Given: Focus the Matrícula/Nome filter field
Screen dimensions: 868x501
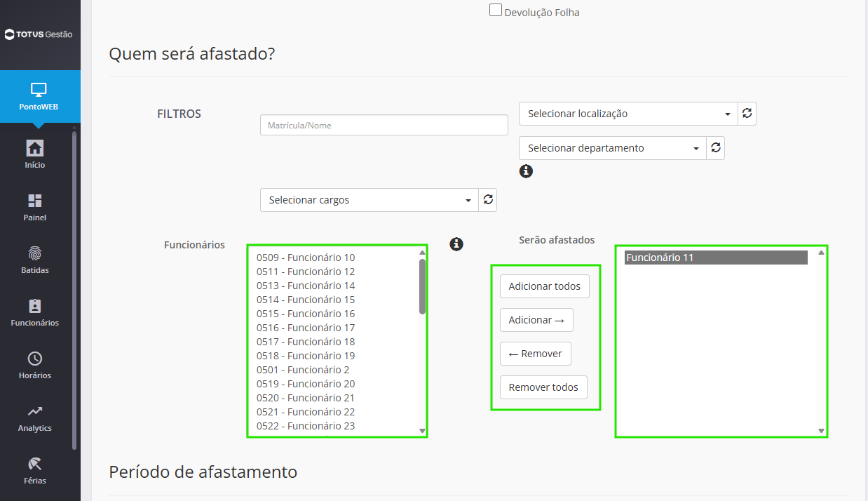Looking at the screenshot, I should (x=384, y=125).
